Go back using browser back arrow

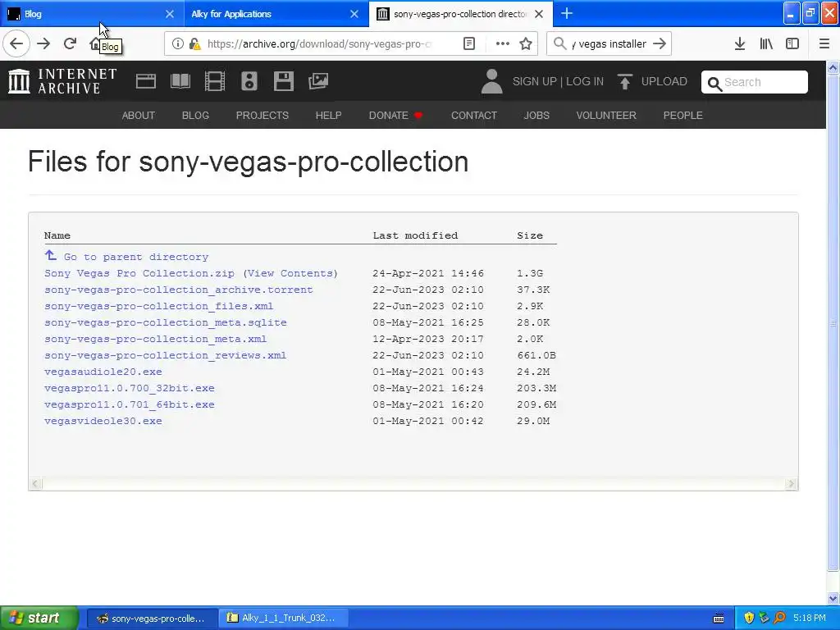click(x=16, y=43)
